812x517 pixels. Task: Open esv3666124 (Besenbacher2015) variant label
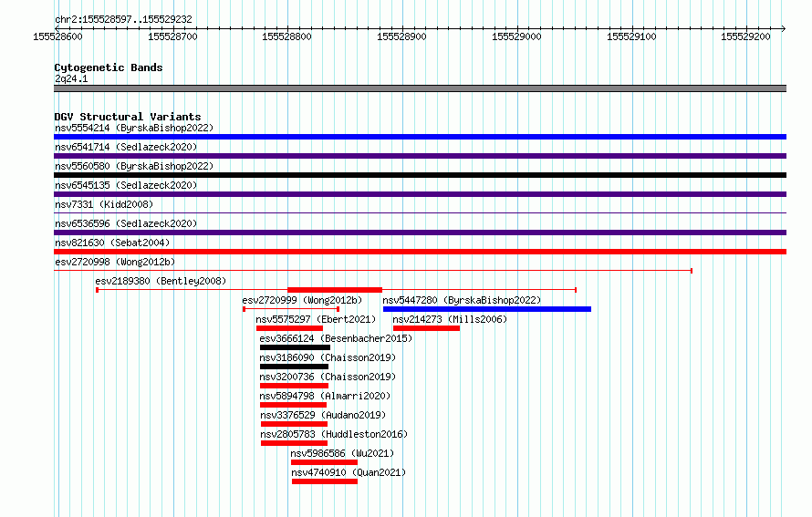point(336,338)
